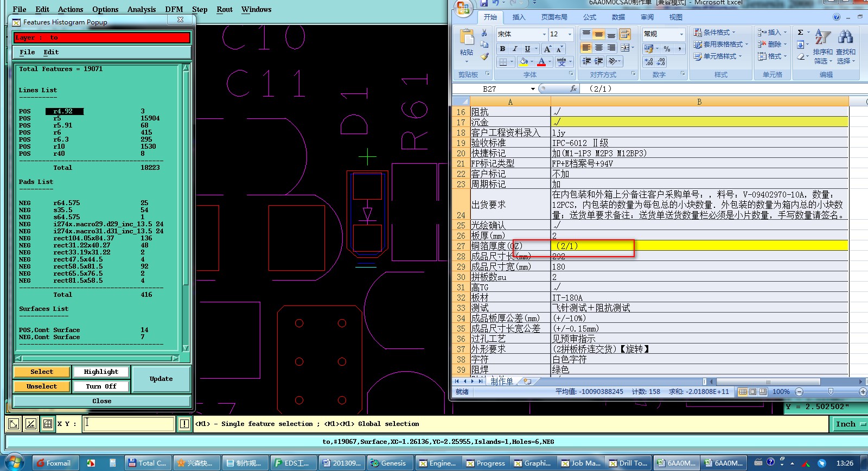The height and width of the screenshot is (471, 868).
Task: Click the Unselect button
Action: (x=42, y=386)
